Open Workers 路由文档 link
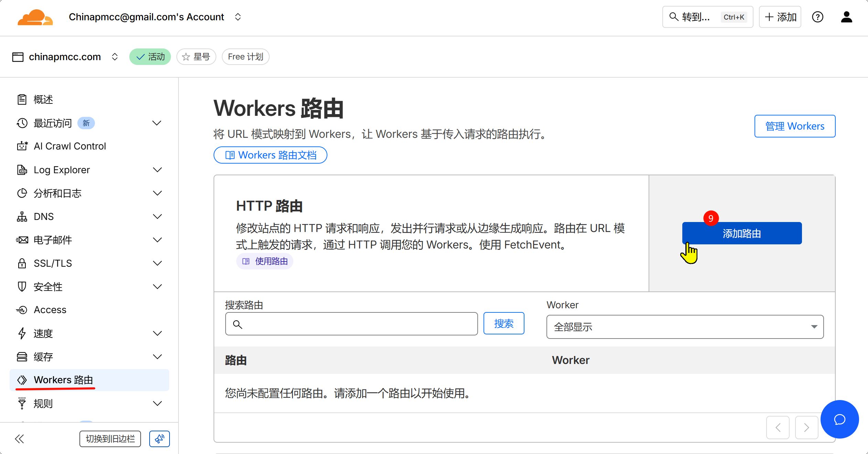Screen dimensions: 868x454 [270, 155]
